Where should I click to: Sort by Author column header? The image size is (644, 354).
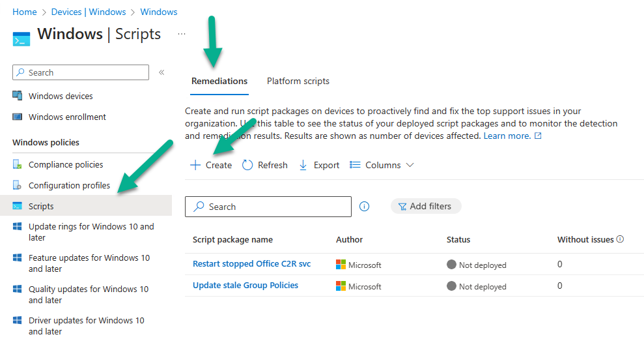[350, 239]
